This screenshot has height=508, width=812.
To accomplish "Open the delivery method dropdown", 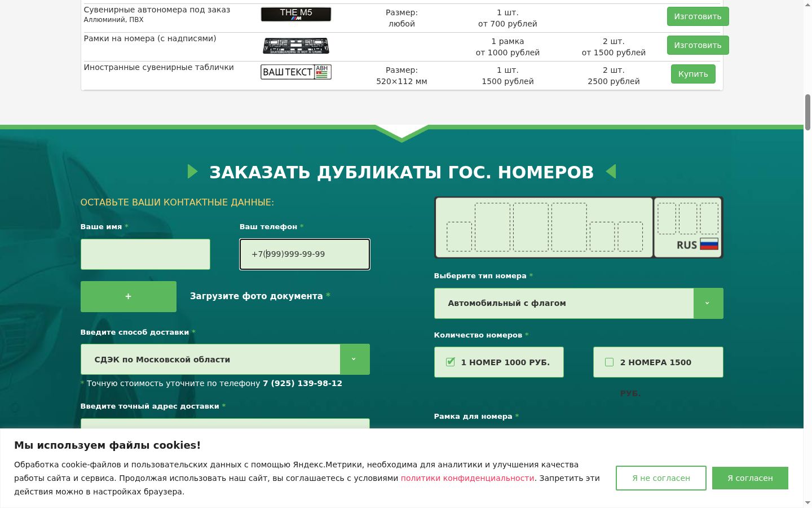I will (225, 360).
